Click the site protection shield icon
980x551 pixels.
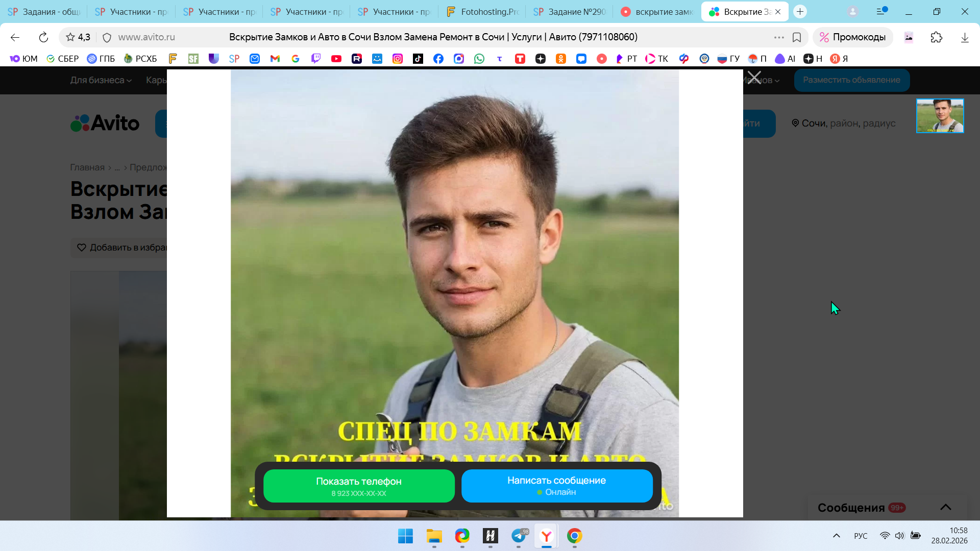tap(107, 37)
